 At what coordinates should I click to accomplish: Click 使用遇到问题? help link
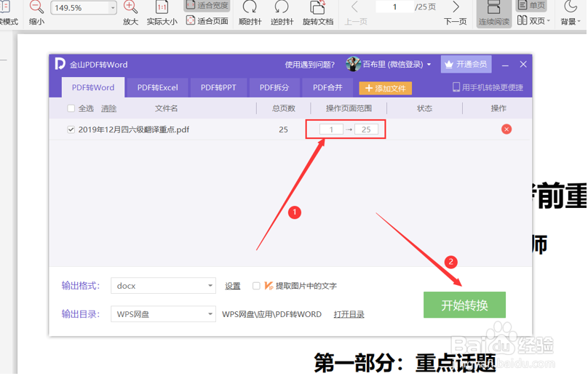click(x=310, y=65)
